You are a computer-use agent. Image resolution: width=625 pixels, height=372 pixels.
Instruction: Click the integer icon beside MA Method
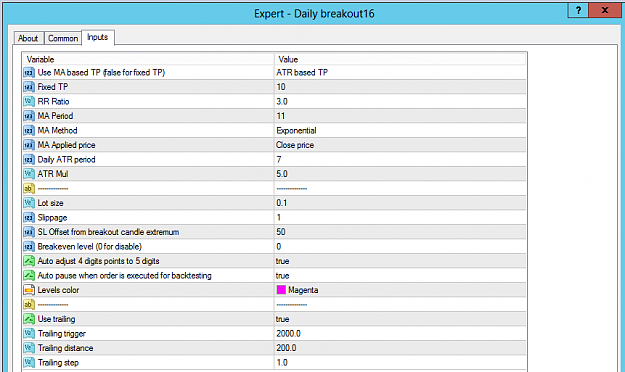29,130
